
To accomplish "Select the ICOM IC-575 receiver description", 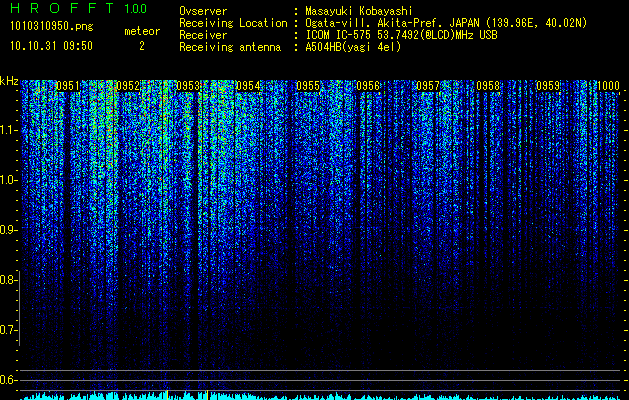I will tap(402, 35).
